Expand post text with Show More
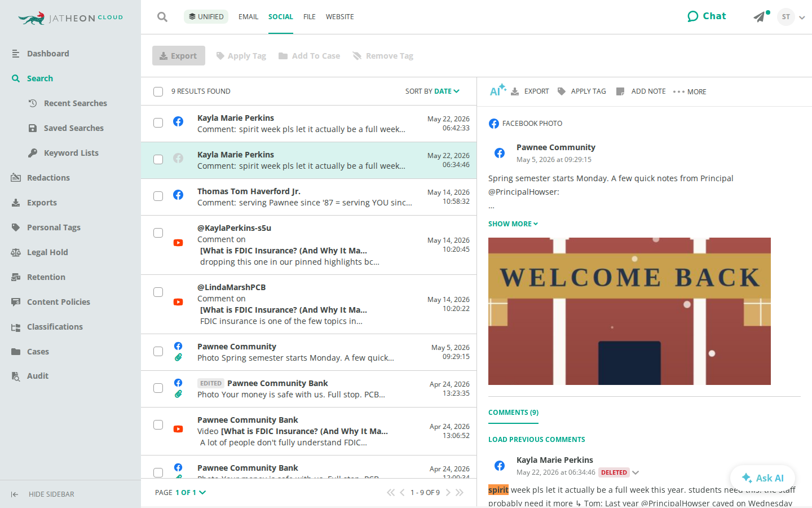The height and width of the screenshot is (508, 812). pyautogui.click(x=513, y=224)
